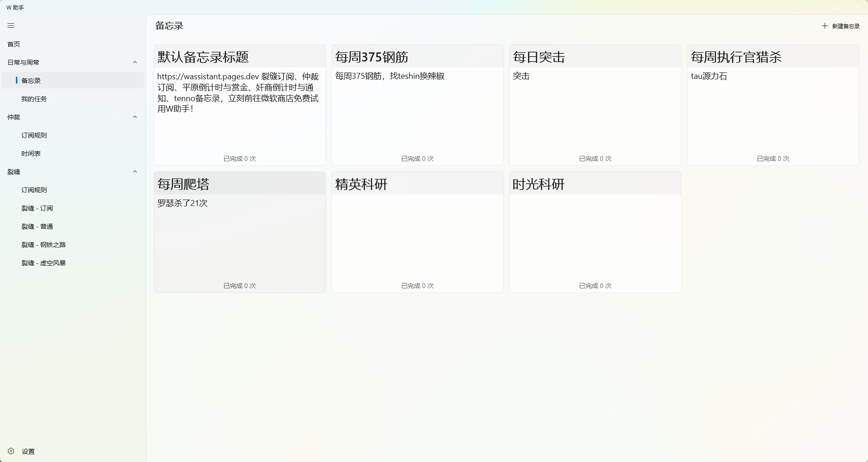Screen dimensions: 868x462
Task: Open the 每周爬塔 memo card
Action: pyautogui.click(x=239, y=232)
